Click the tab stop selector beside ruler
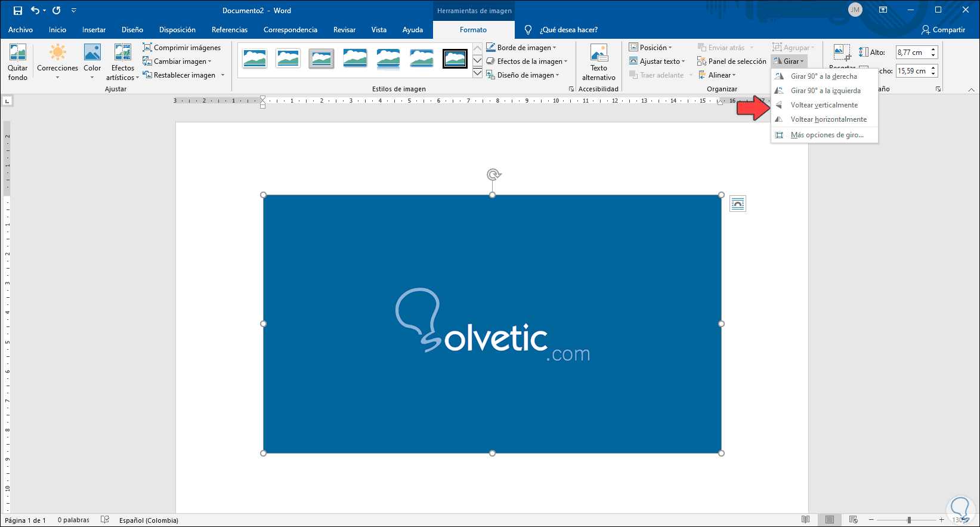This screenshot has width=980, height=527. [x=7, y=101]
